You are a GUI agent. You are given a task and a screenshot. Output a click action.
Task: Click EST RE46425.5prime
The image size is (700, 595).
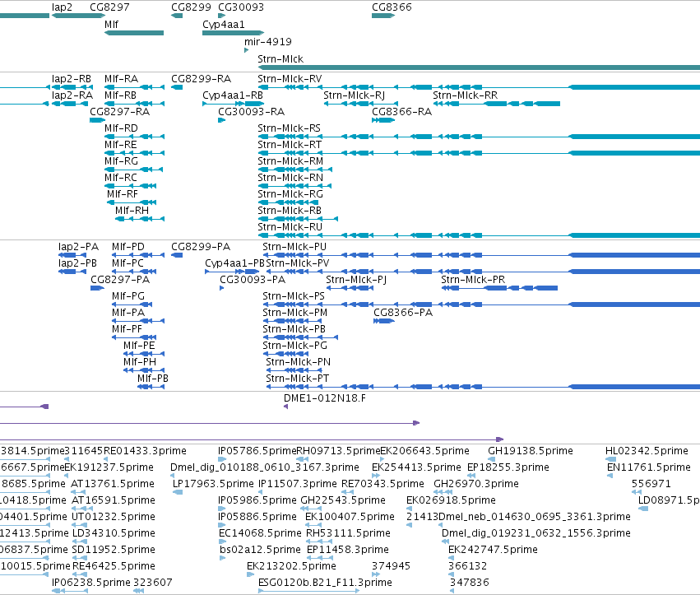click(114, 566)
